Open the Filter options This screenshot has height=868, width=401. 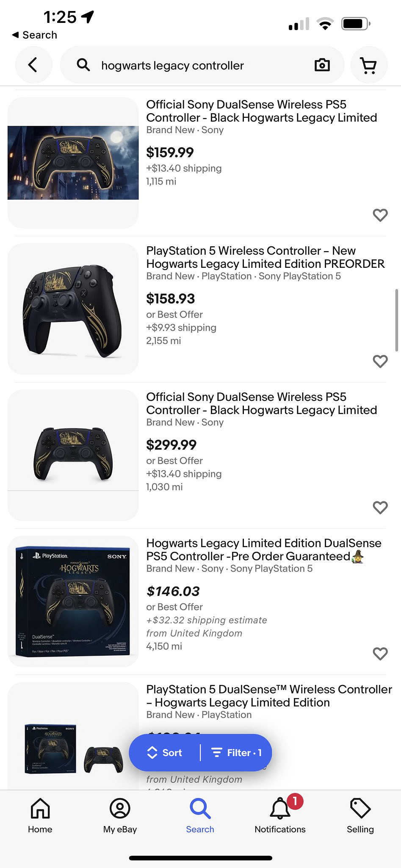click(236, 753)
